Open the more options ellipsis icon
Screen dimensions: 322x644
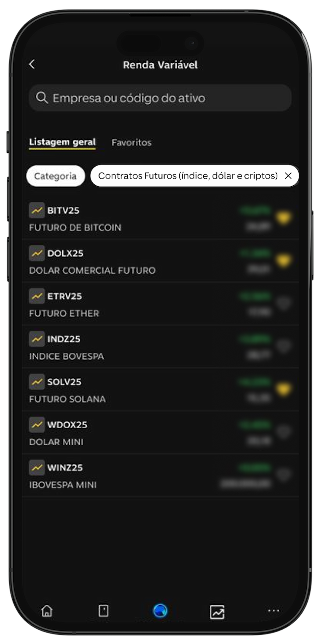[274, 611]
